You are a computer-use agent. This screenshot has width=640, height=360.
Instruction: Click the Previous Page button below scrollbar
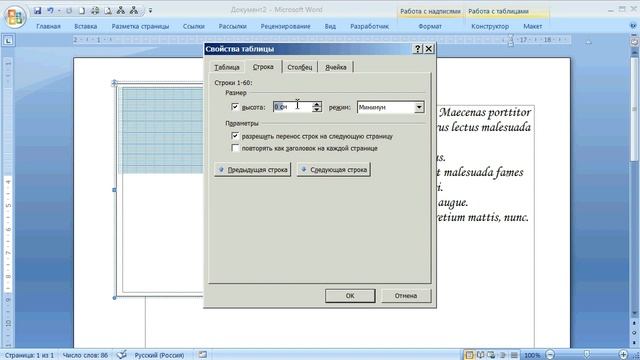634,323
